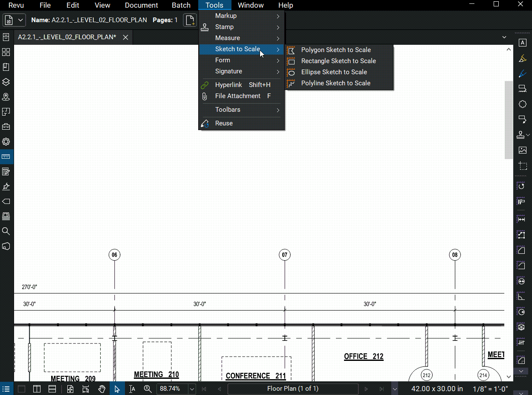Activate the Select Text tool
The image size is (532, 395).
[x=132, y=389]
